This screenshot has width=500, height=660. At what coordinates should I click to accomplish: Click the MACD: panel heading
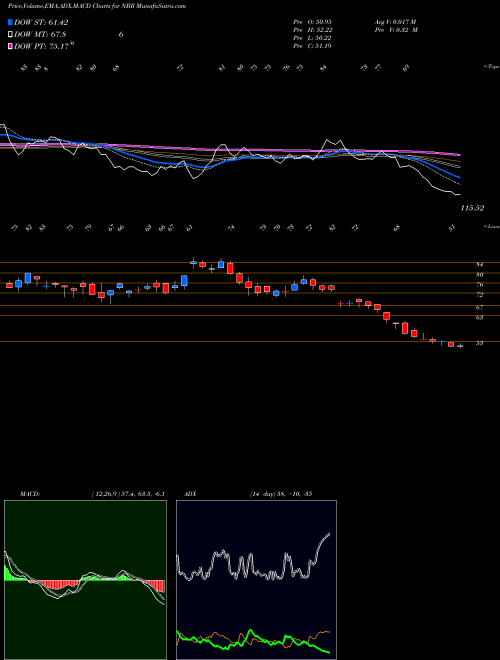tap(30, 494)
